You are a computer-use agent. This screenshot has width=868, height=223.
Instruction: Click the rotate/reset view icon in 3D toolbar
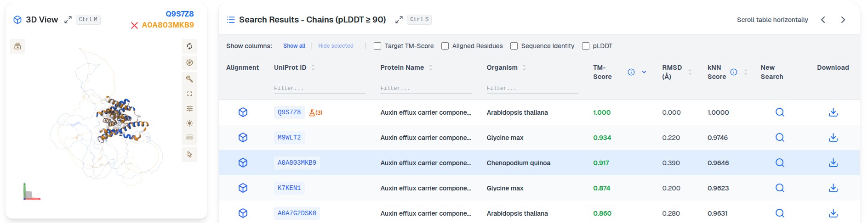[189, 46]
